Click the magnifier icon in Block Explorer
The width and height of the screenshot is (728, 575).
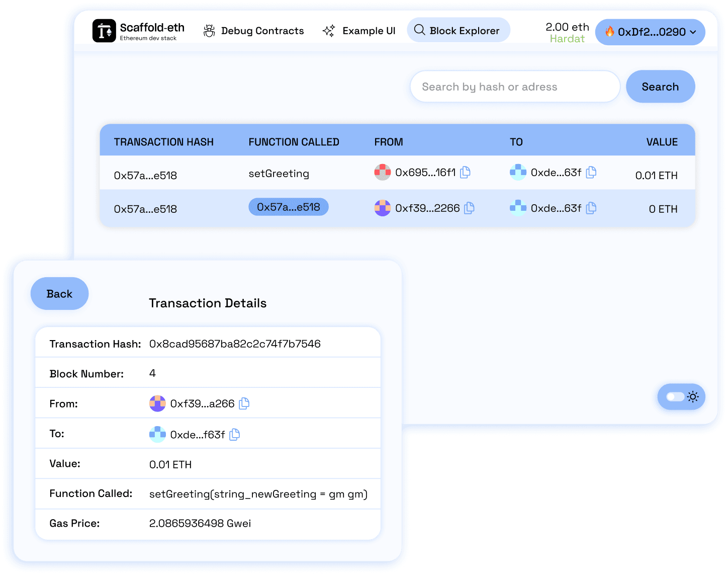(x=420, y=30)
